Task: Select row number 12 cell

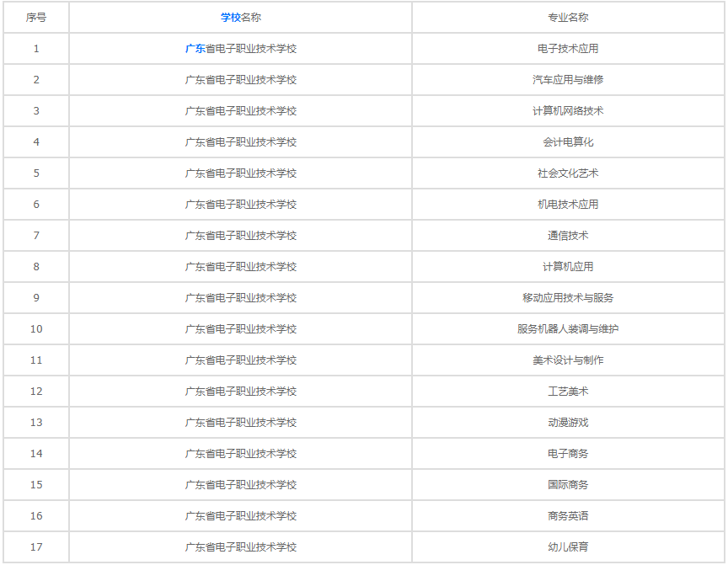Action: point(36,392)
